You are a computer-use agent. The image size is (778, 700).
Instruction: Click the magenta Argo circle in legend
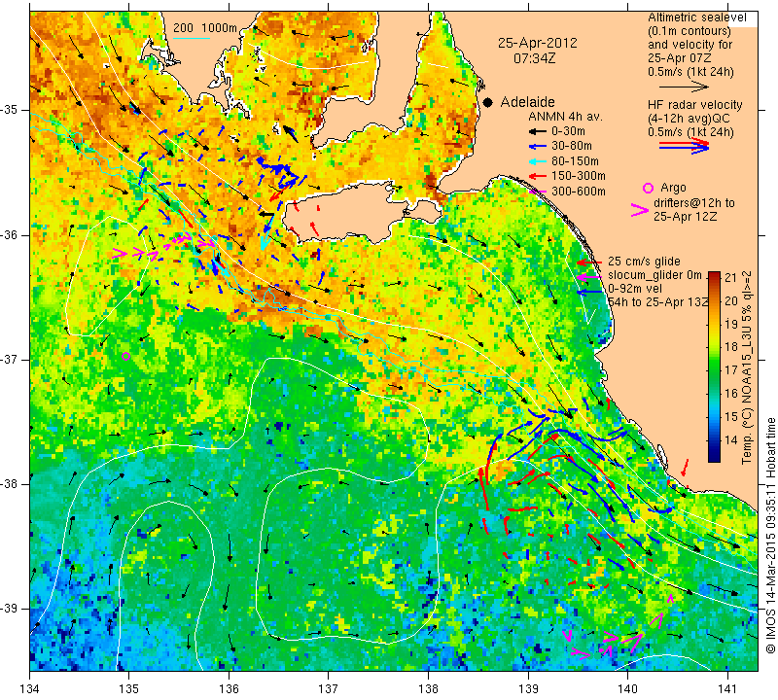pyautogui.click(x=648, y=188)
